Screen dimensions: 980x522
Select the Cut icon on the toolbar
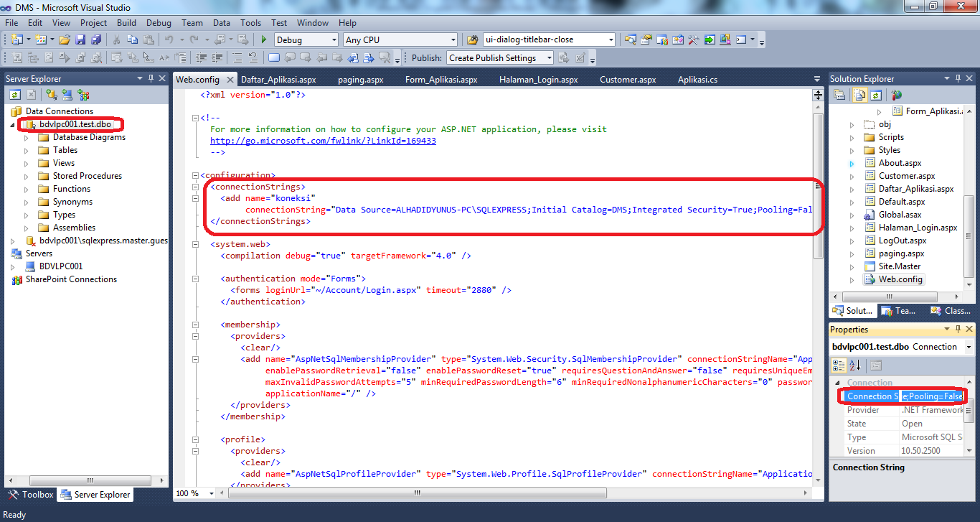click(x=117, y=40)
